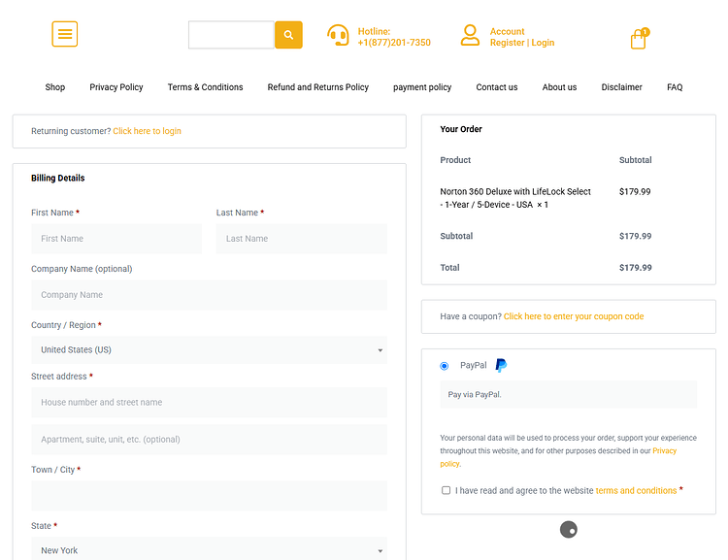This screenshot has width=728, height=560.
Task: Click the Register | Login account link
Action: click(x=522, y=43)
